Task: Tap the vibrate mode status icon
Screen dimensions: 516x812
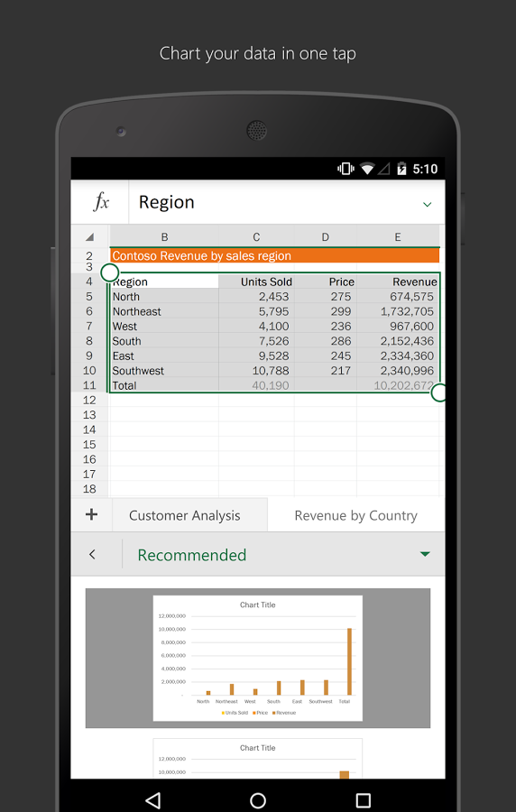Action: pos(346,169)
